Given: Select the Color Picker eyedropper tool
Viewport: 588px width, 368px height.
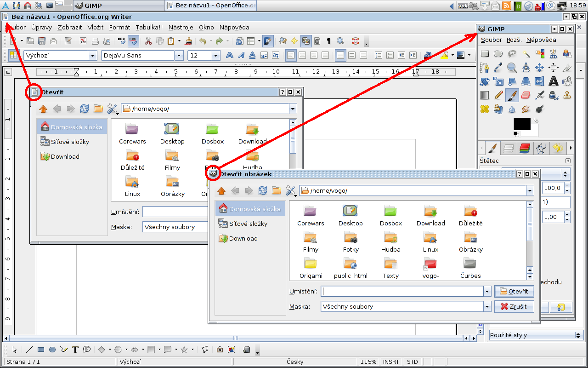Looking at the screenshot, I should click(x=498, y=68).
